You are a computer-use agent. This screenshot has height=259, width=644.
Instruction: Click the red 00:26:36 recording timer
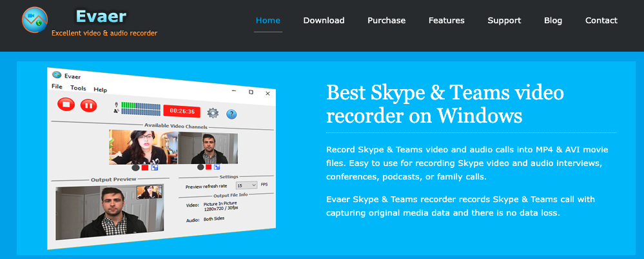182,111
